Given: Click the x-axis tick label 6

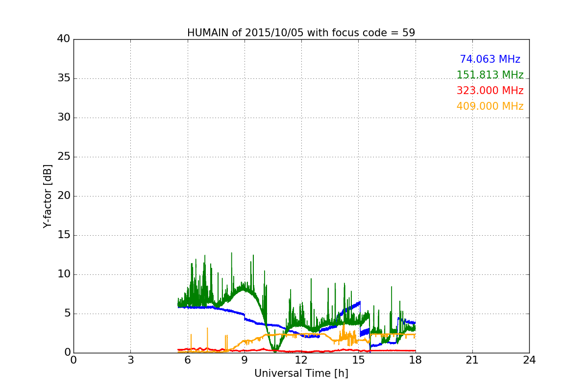Looking at the screenshot, I should point(188,360).
